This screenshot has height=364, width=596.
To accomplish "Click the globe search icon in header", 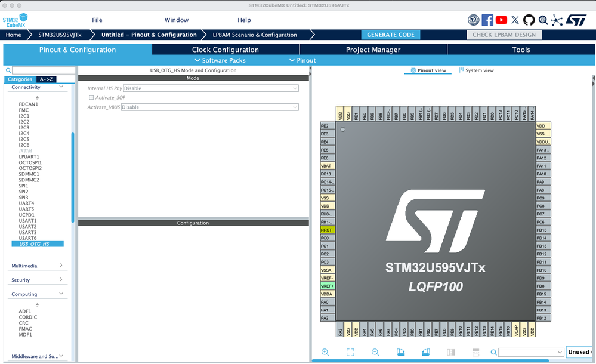I will [543, 20].
